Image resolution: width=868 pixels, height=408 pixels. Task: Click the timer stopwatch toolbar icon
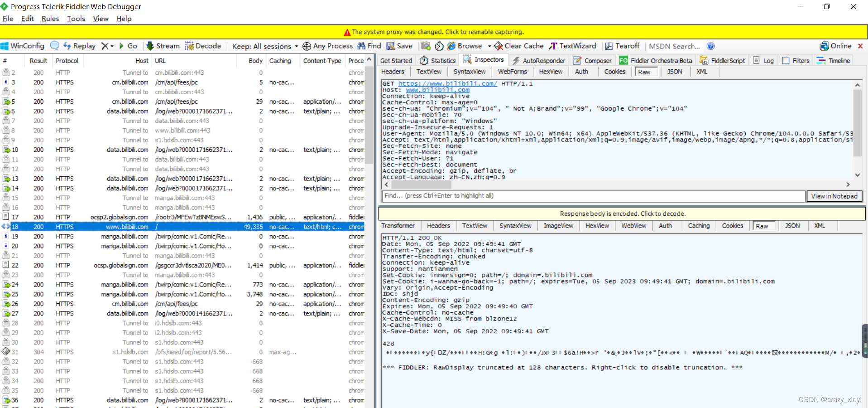(x=439, y=46)
